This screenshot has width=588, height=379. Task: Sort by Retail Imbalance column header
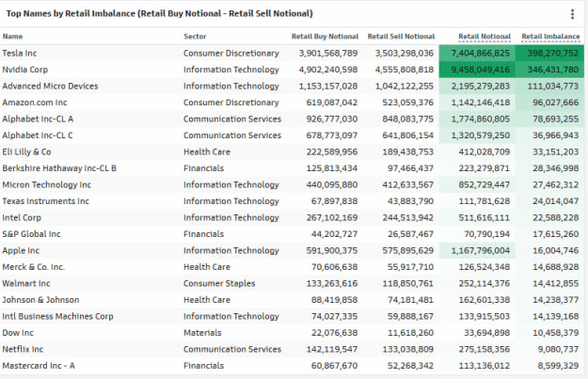(x=551, y=37)
